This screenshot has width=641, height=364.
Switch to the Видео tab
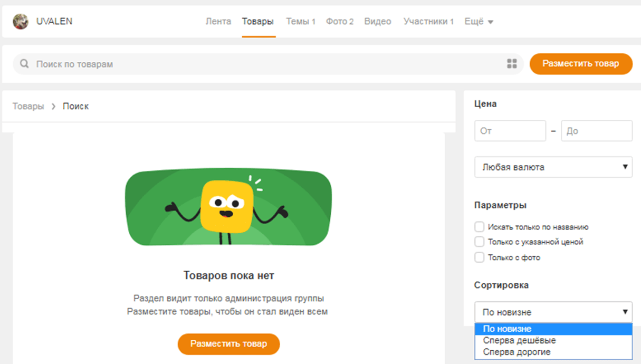tap(378, 22)
